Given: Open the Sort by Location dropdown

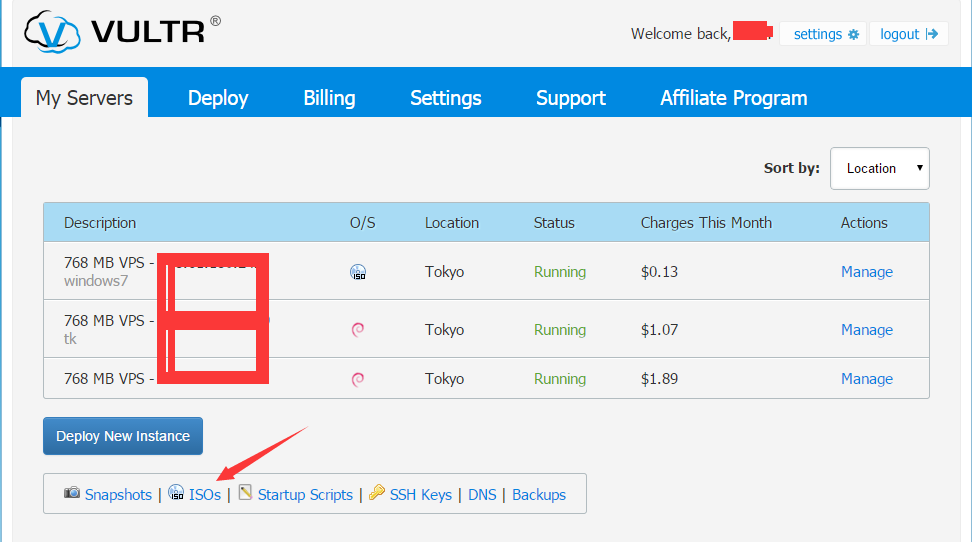Looking at the screenshot, I should (x=879, y=168).
